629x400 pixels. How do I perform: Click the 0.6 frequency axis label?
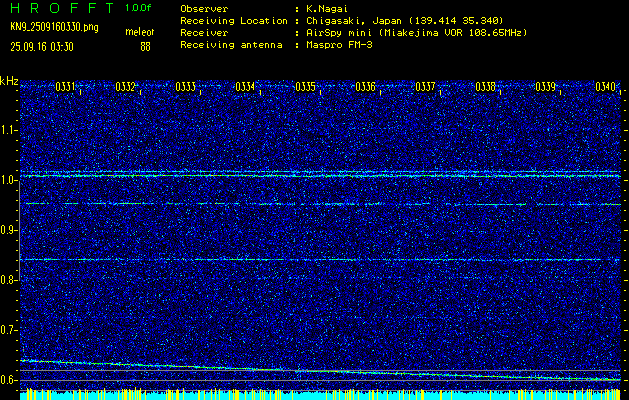(x=9, y=380)
